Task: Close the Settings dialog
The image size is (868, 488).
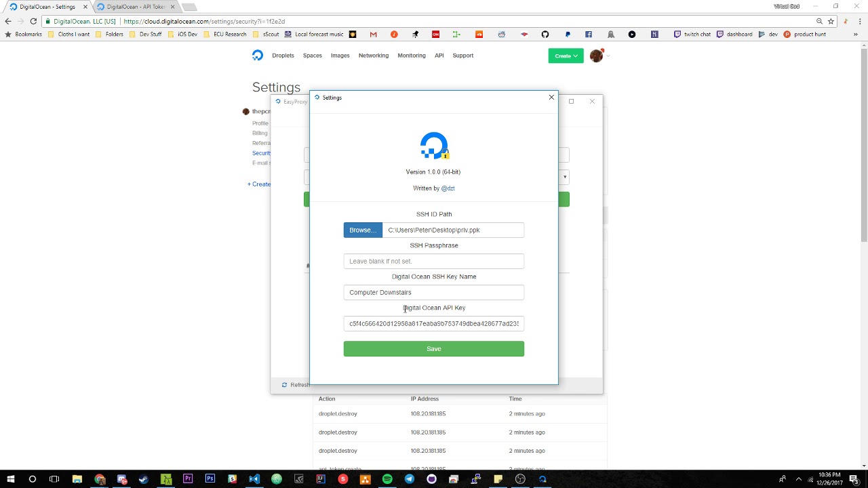Action: (x=551, y=98)
